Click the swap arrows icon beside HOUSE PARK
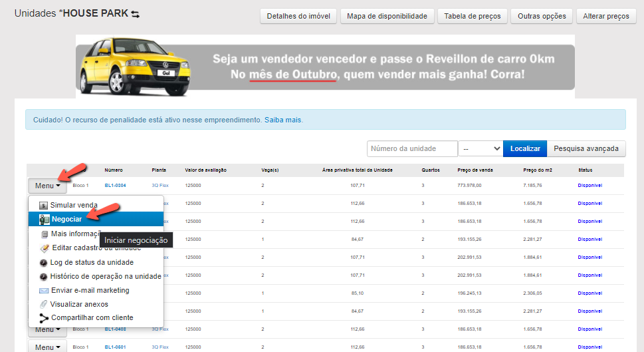644x352 pixels. 136,14
